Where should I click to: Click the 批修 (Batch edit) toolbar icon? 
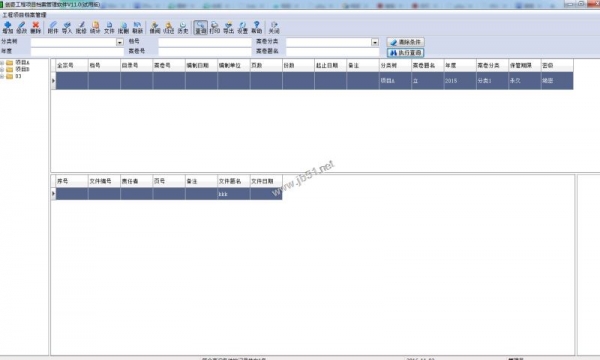(x=81, y=28)
